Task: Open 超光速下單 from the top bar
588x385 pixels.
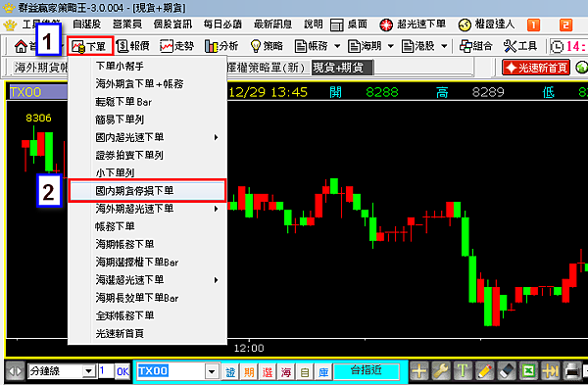Action: point(413,24)
